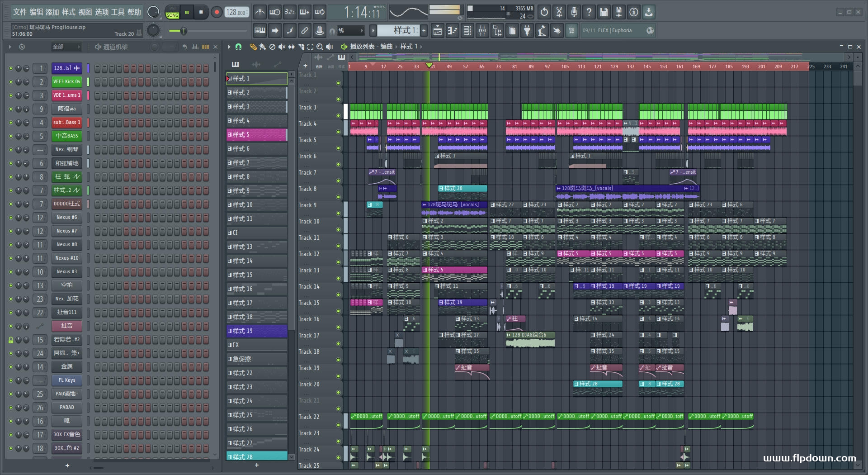The image size is (868, 475).
Task: Open the 工具 menu
Action: [x=118, y=12]
